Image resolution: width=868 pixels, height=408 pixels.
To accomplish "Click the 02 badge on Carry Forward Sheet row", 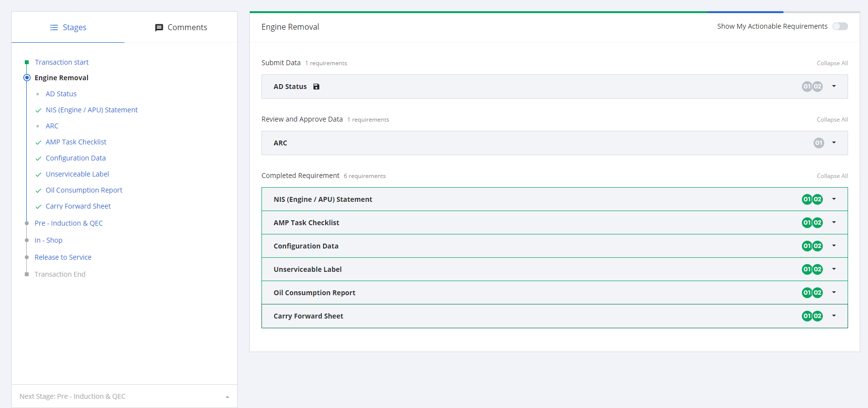I will 817,316.
